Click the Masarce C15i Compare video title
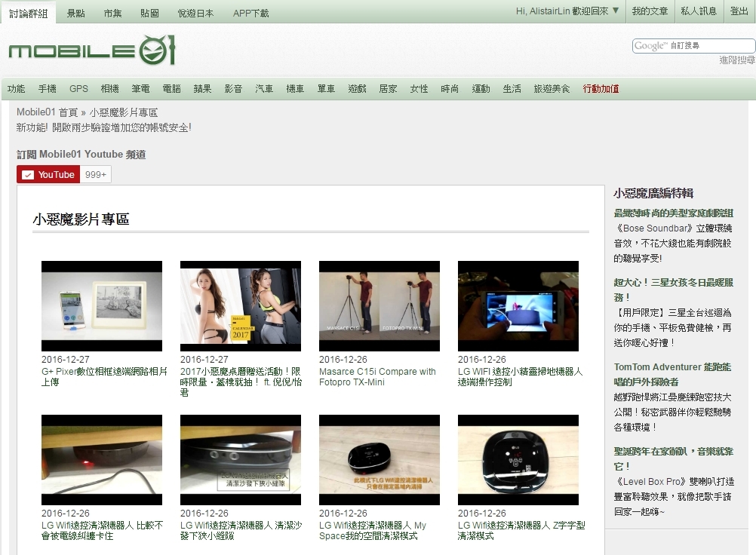Viewport: 756px width, 555px height. point(377,377)
